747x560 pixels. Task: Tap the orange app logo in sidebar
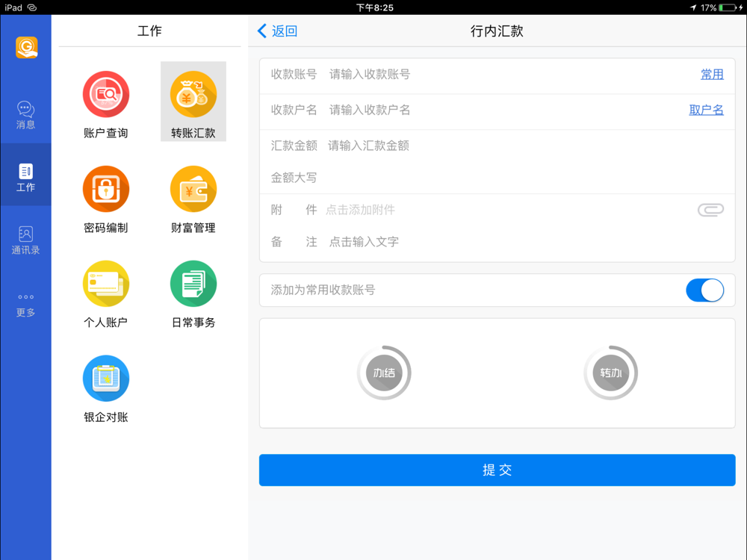tap(27, 48)
